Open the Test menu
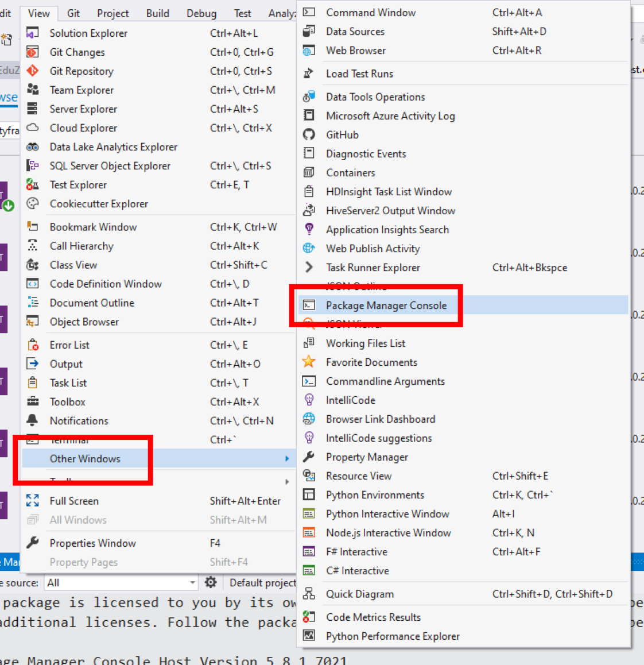This screenshot has width=644, height=665. [x=243, y=14]
